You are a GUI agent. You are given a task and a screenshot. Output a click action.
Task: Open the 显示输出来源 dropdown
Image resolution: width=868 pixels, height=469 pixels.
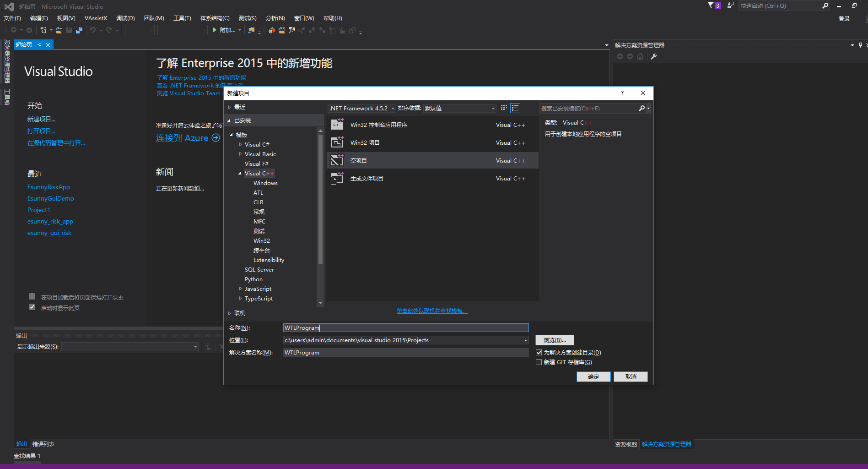click(130, 347)
